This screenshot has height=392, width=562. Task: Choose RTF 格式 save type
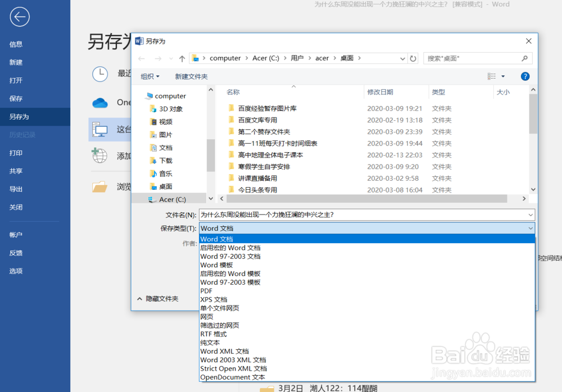[367, 334]
